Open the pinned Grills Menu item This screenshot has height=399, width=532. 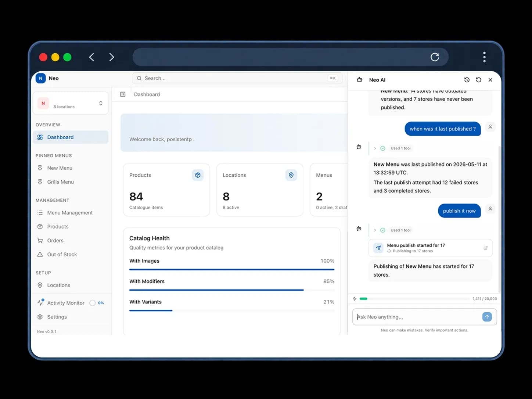click(71, 182)
